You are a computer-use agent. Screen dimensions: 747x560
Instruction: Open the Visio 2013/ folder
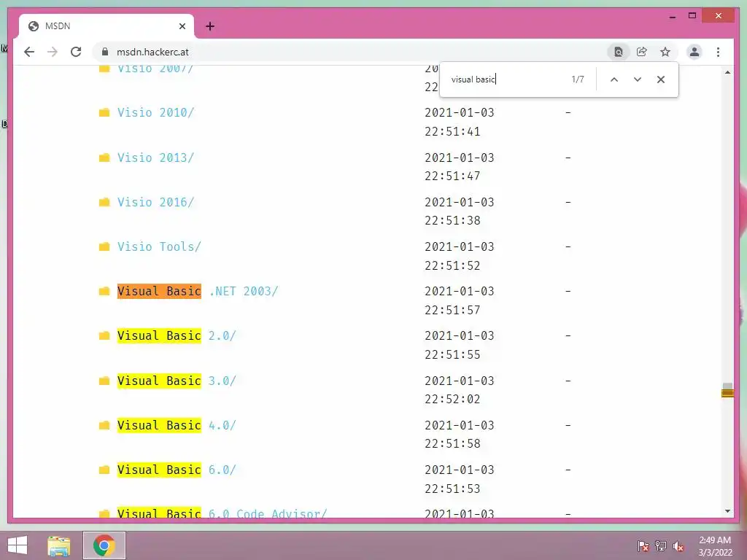pyautogui.click(x=156, y=157)
